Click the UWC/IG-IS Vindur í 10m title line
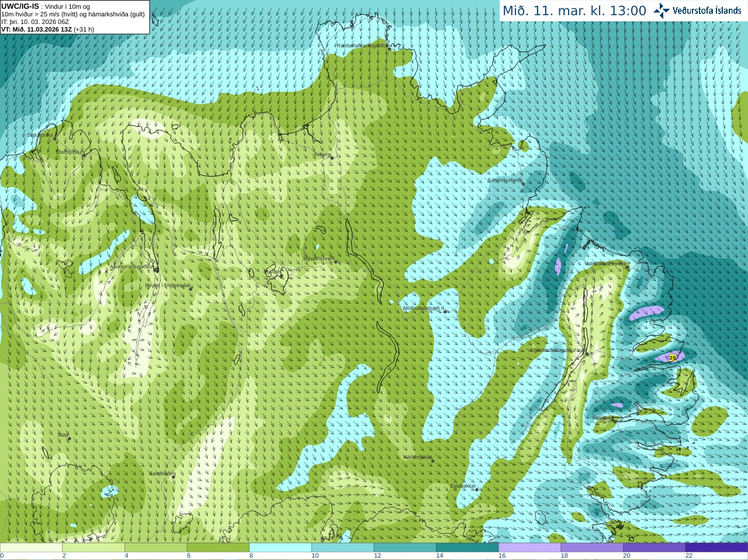748x560 pixels. point(46,6)
